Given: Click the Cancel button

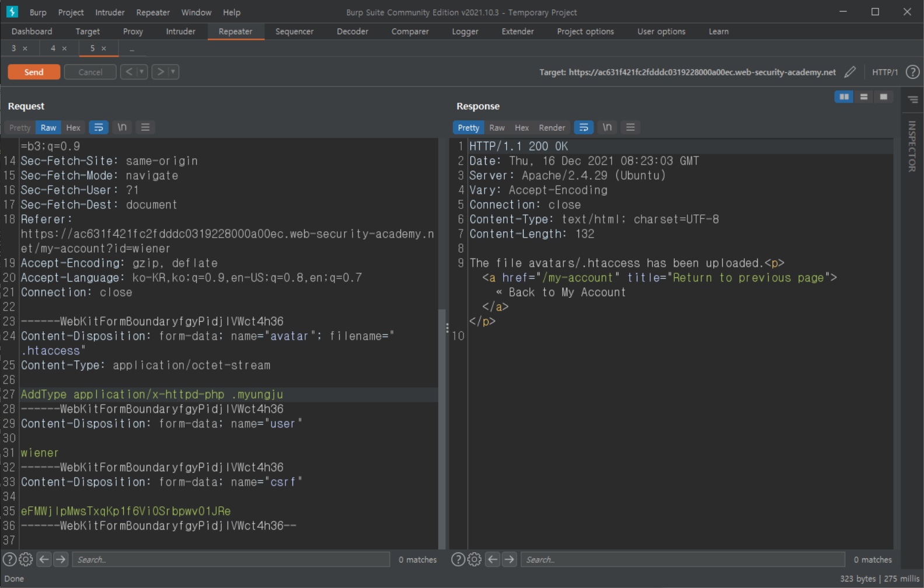Looking at the screenshot, I should tap(90, 72).
